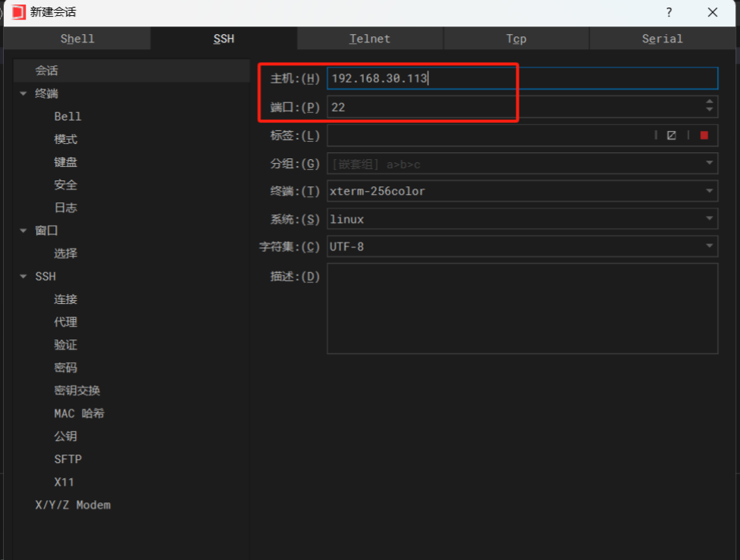Open the 字符集 UTF-8 dropdown
This screenshot has width=740, height=560.
point(710,246)
